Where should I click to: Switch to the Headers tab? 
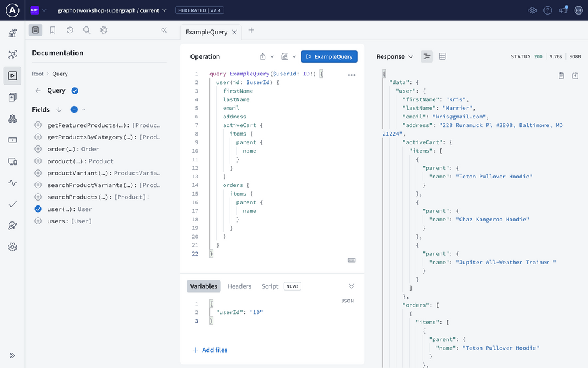point(239,286)
